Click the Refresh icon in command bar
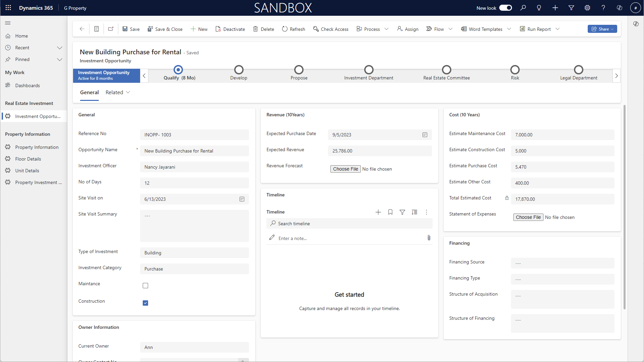The height and width of the screenshot is (362, 644). [x=285, y=29]
